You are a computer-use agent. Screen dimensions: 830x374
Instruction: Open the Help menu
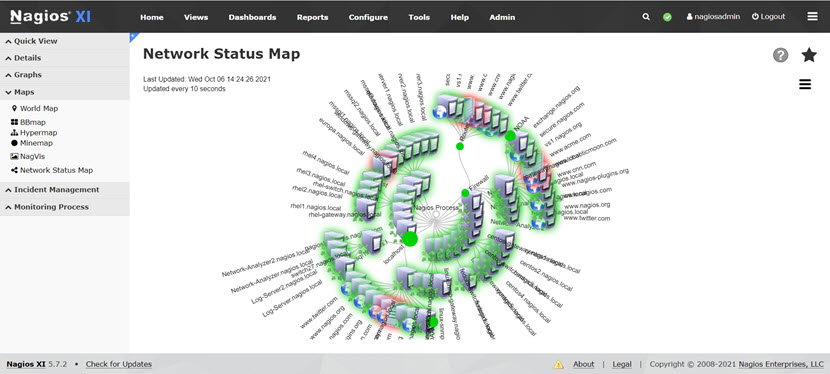click(x=459, y=17)
